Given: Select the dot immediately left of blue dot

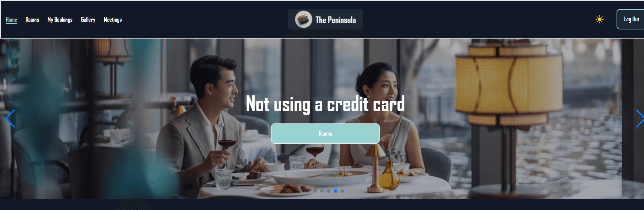Looking at the screenshot, I should (x=329, y=191).
